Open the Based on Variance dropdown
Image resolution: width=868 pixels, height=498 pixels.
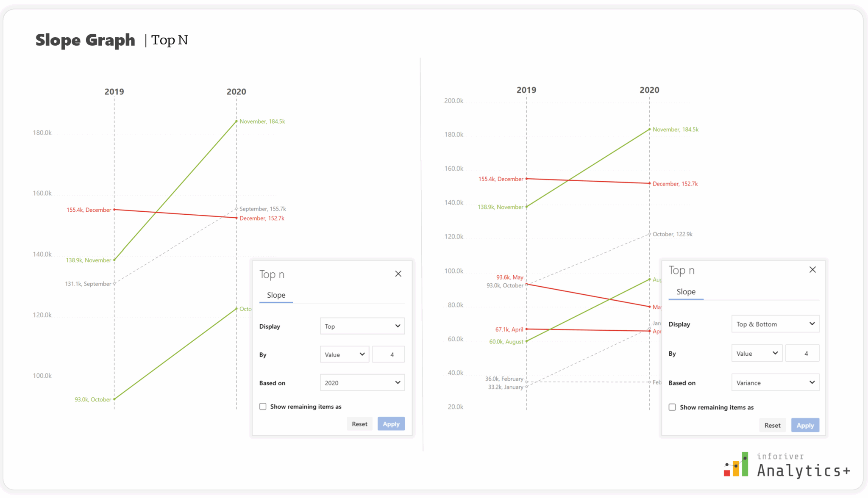(x=775, y=382)
